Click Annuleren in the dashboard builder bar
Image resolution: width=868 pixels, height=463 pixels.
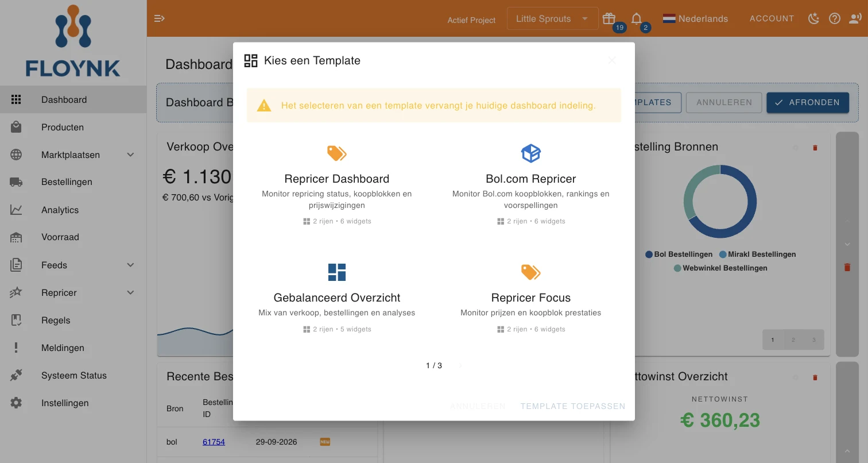[724, 102]
